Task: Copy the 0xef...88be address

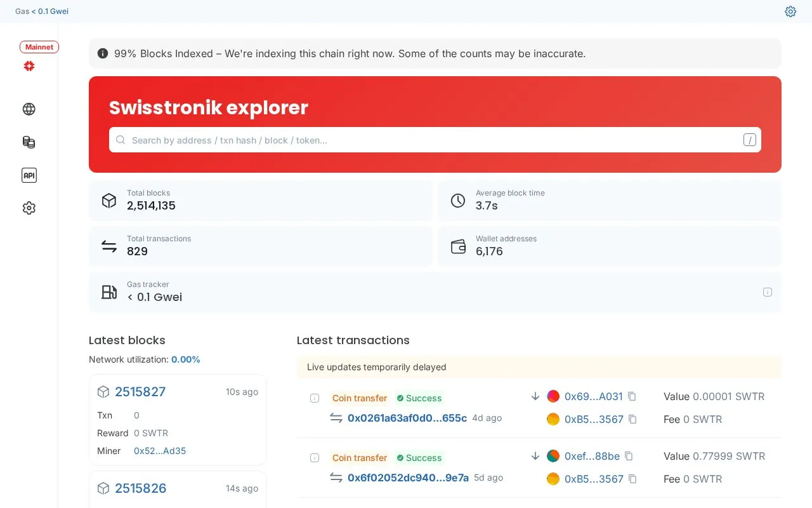Action: pyautogui.click(x=629, y=456)
